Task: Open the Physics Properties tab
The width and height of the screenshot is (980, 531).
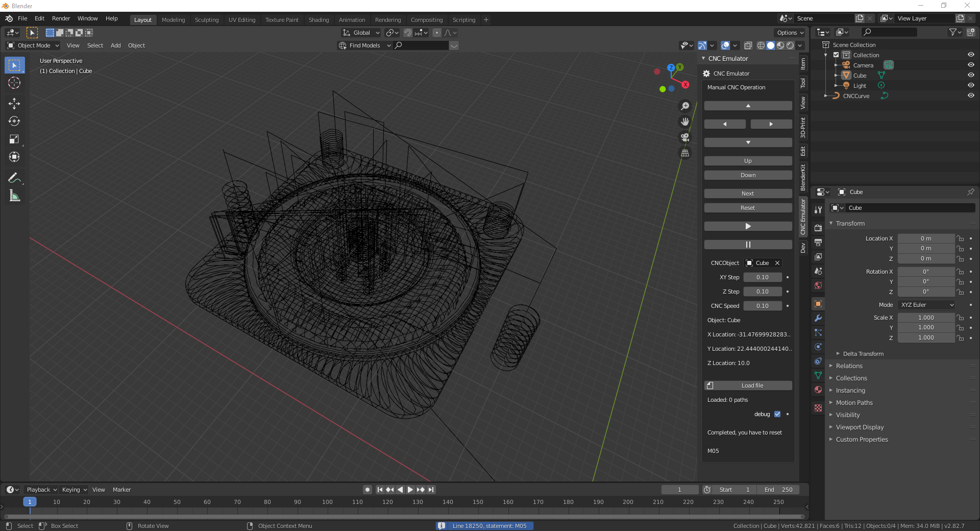Action: (x=818, y=347)
